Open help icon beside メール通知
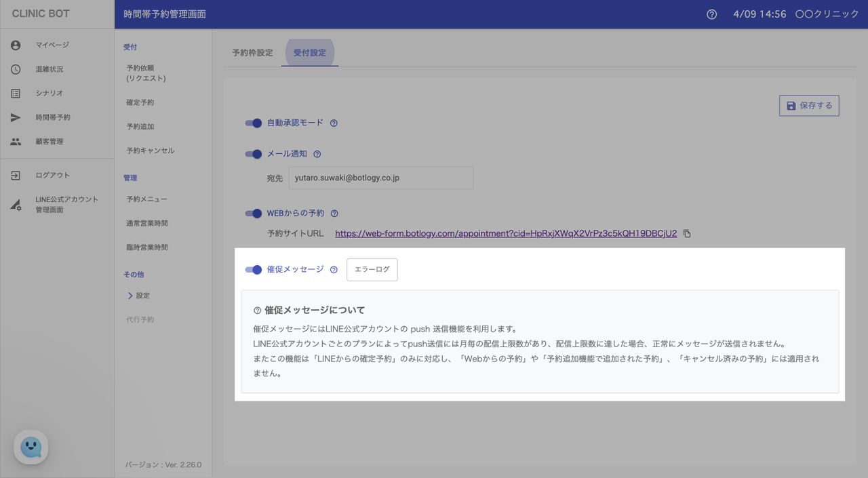The width and height of the screenshot is (868, 478). click(317, 155)
